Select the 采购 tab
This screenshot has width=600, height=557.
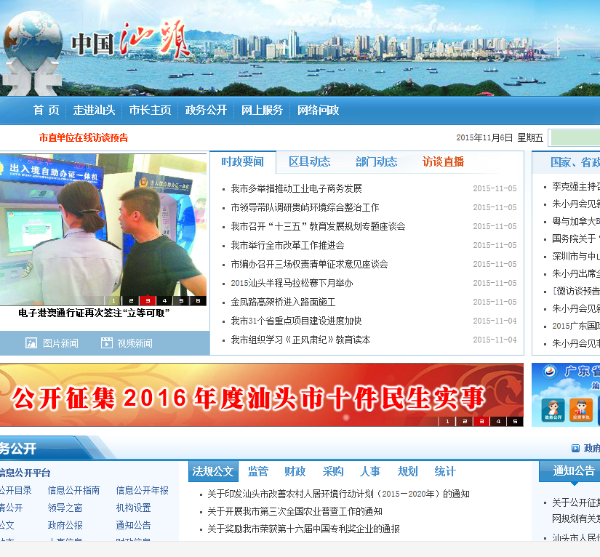click(x=333, y=471)
